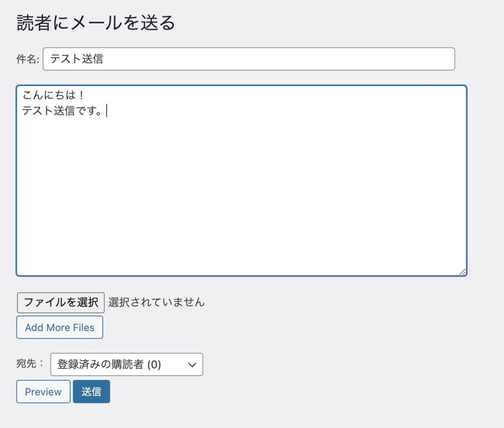504x428 pixels.
Task: Click the (0) count in recipient dropdown
Action: tap(154, 365)
